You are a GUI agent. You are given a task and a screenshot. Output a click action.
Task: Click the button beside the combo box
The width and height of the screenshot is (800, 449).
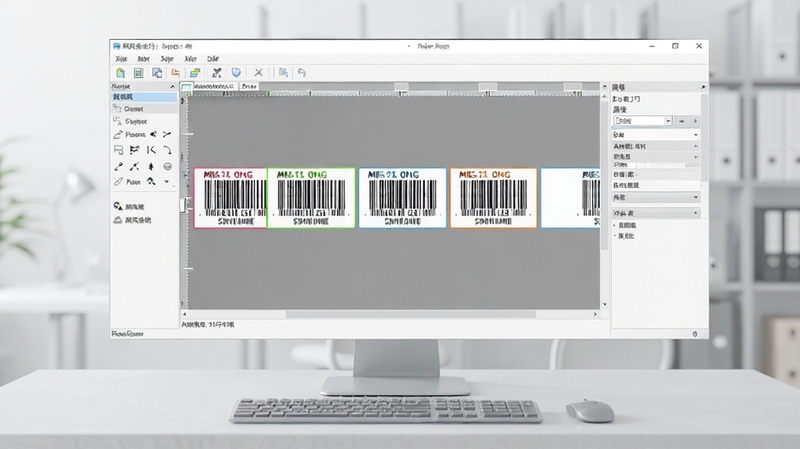(682, 121)
